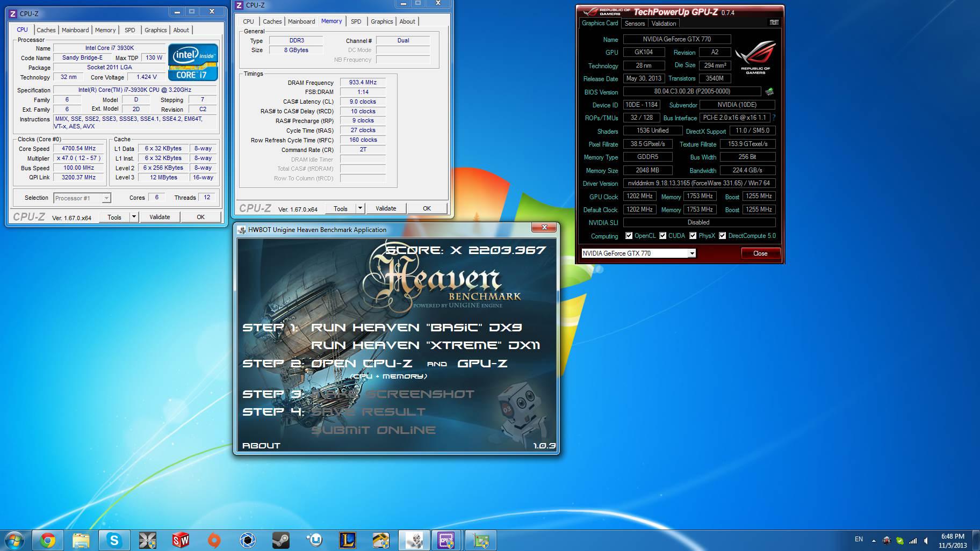Viewport: 980px width, 551px height.
Task: Click the Bus Interface question mark in GPU-Z
Action: tap(774, 117)
